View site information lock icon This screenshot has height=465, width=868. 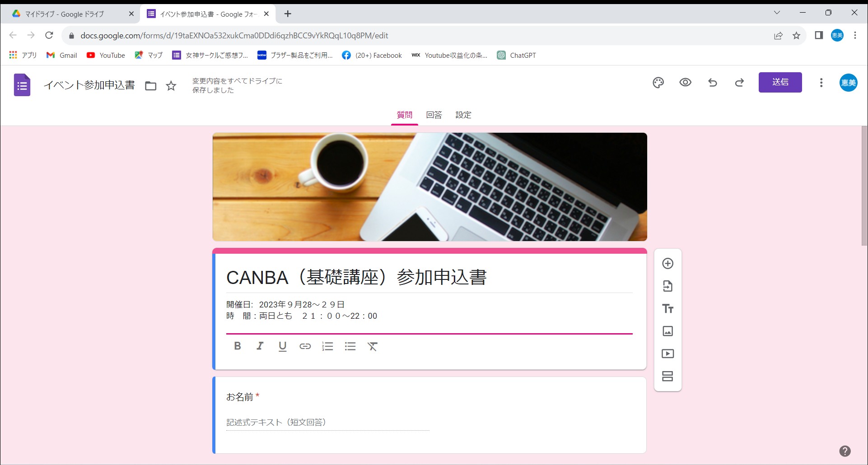pos(71,36)
